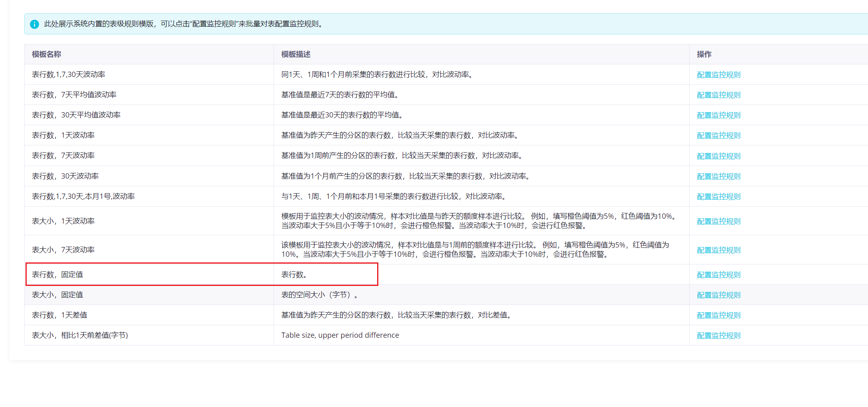The height and width of the screenshot is (407, 868).
Task: Open 配置监控规则 for 表大小，固定值
Action: [718, 295]
